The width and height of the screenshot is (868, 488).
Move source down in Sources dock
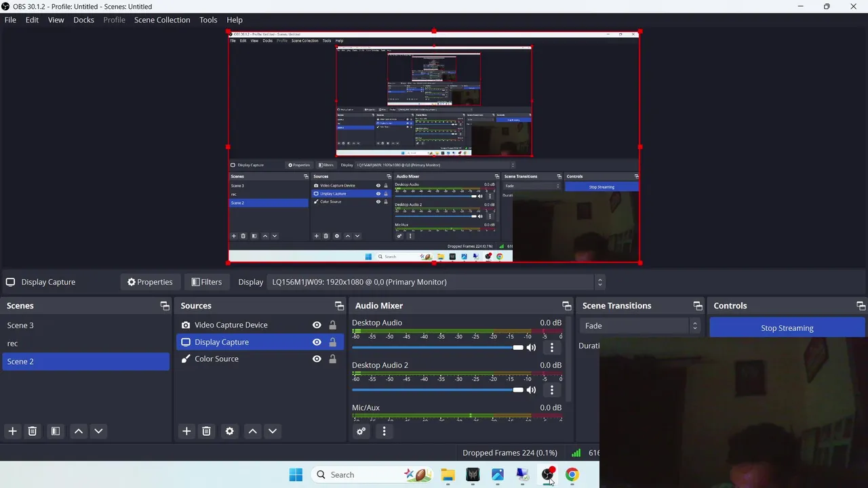[x=273, y=431]
